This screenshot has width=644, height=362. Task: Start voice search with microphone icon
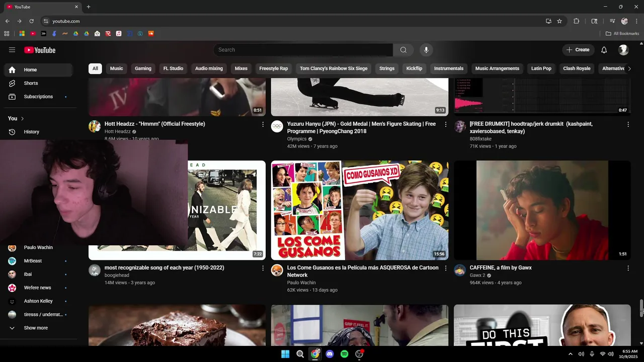tap(426, 50)
